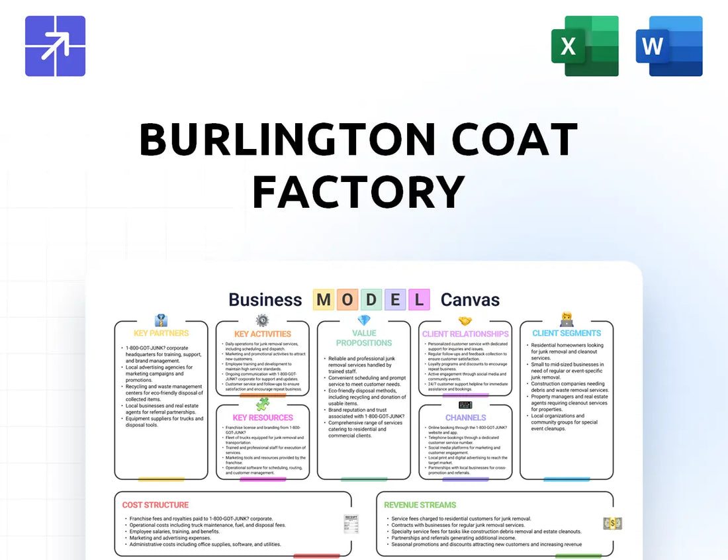
Task: Click 'Contracts with businesses' revenue bullet
Action: pyautogui.click(x=455, y=525)
